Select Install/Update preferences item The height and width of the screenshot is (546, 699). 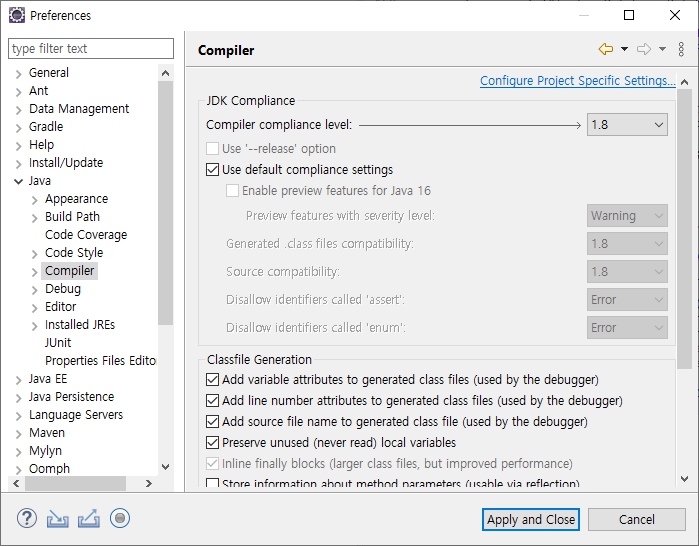point(66,163)
